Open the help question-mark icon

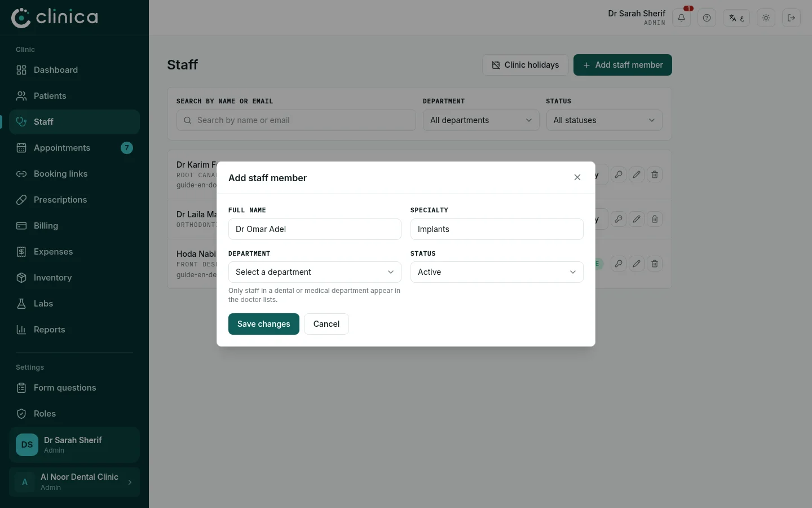pos(707,18)
